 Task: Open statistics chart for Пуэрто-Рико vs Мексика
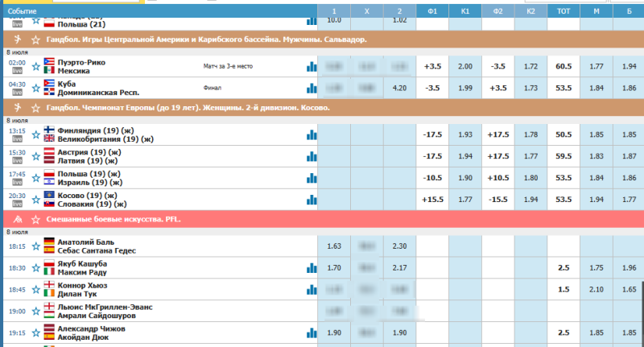click(310, 68)
